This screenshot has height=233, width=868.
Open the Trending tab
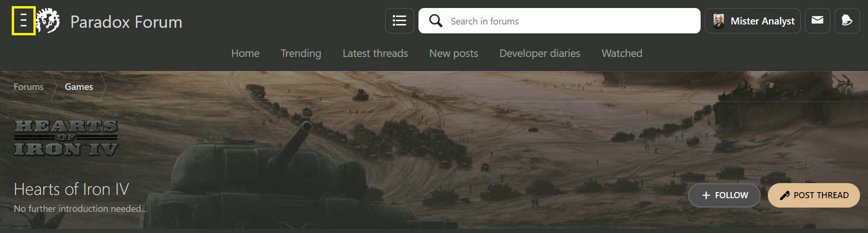(301, 53)
